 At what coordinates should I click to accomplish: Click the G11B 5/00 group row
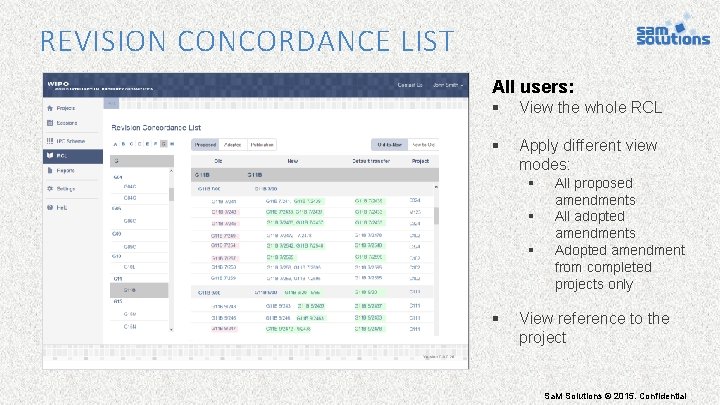(x=312, y=292)
